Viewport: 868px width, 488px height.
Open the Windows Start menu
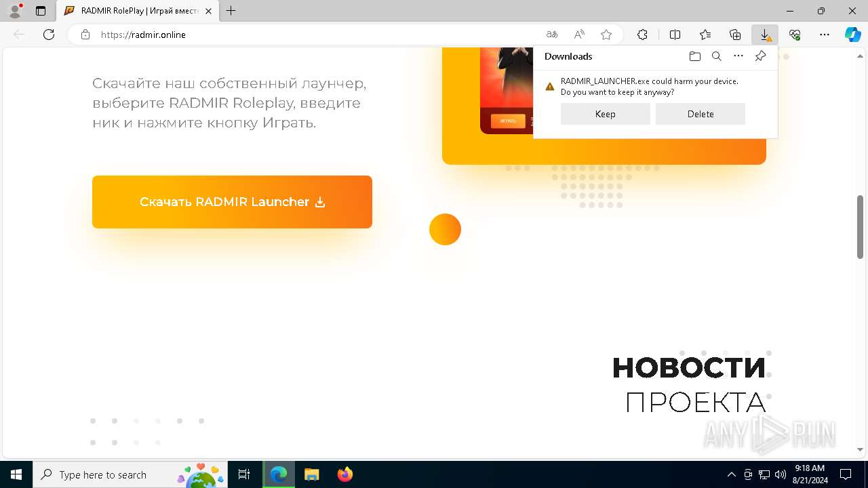pyautogui.click(x=16, y=474)
